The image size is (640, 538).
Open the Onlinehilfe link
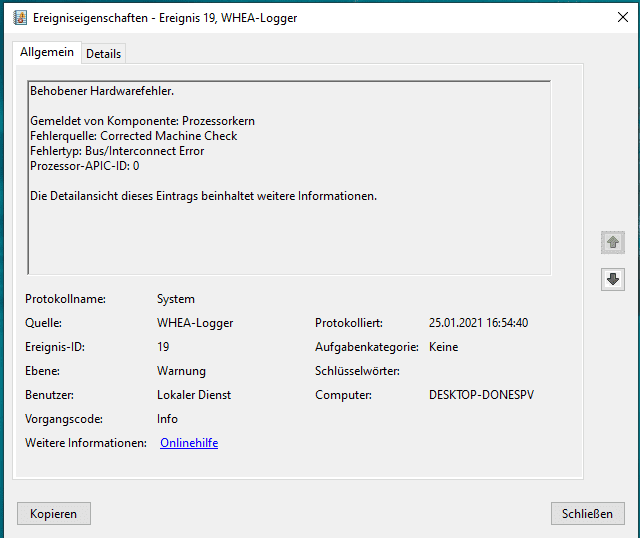click(x=189, y=443)
